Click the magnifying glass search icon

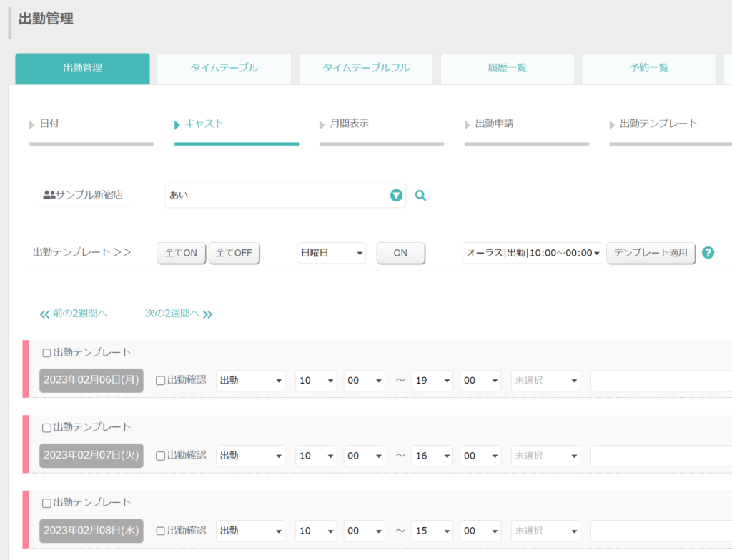click(420, 196)
